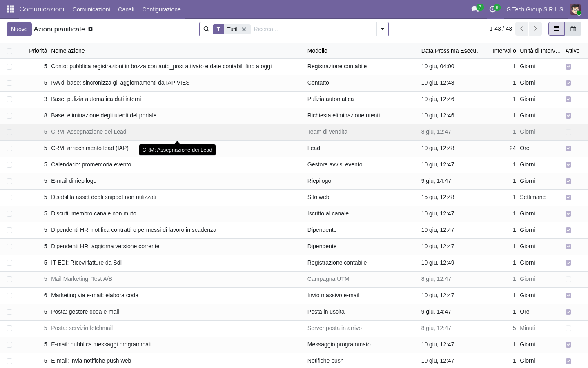Toggle Attivo for CRM: Assegnazione dei Lead
This screenshot has width=588, height=368.
coord(568,132)
